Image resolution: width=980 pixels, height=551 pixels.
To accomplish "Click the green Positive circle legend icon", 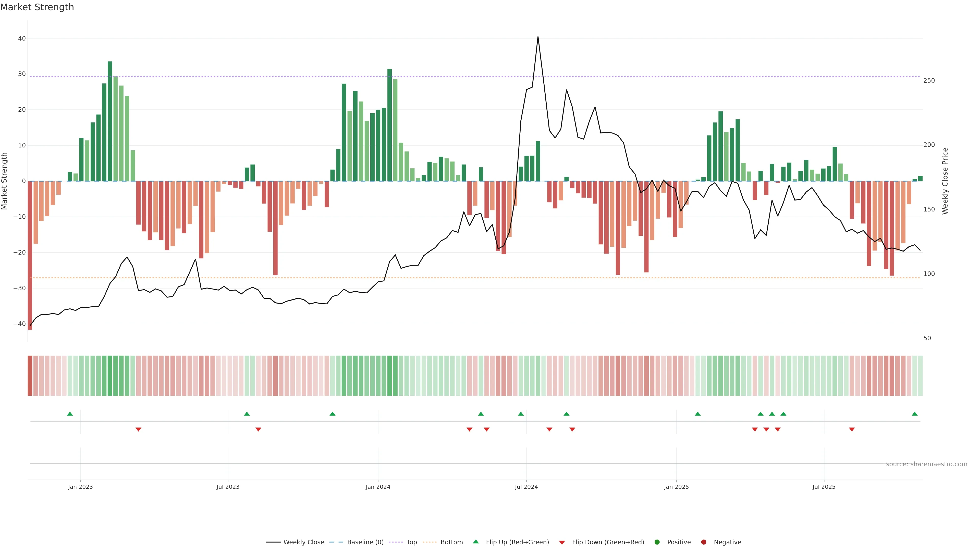I will click(657, 542).
